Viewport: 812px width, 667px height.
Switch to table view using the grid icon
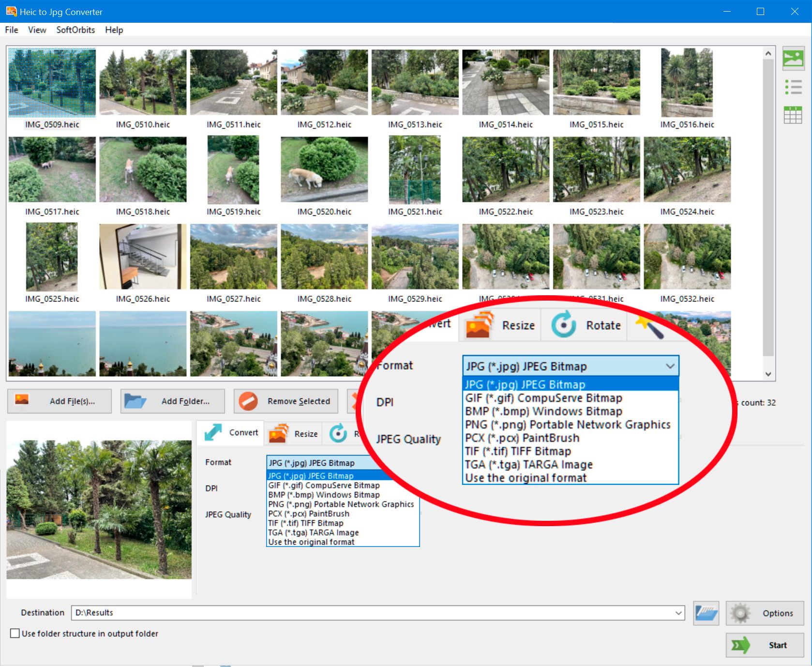tap(793, 113)
